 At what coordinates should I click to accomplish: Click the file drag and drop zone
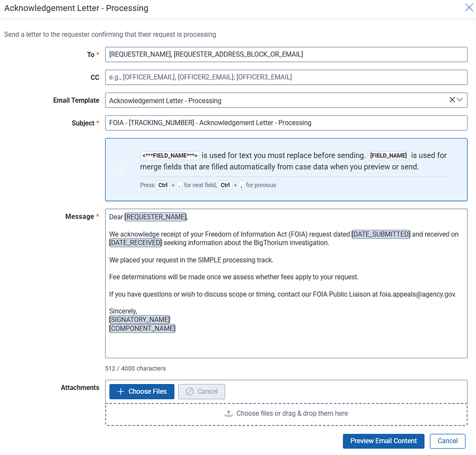[x=286, y=414]
